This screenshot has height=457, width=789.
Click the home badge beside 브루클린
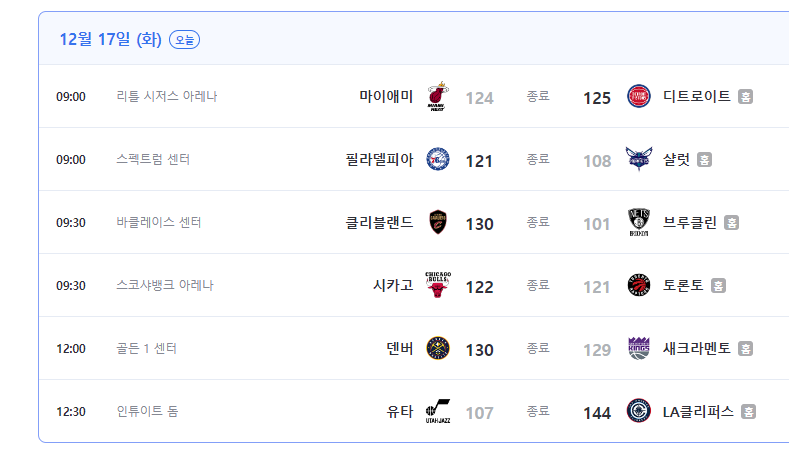coord(731,222)
